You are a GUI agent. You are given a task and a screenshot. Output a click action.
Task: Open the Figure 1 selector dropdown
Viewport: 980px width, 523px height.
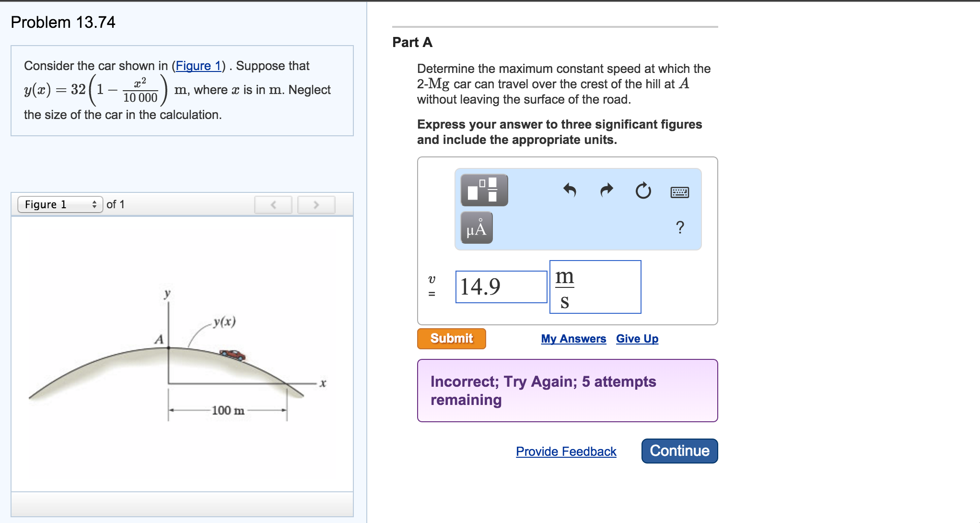point(60,204)
